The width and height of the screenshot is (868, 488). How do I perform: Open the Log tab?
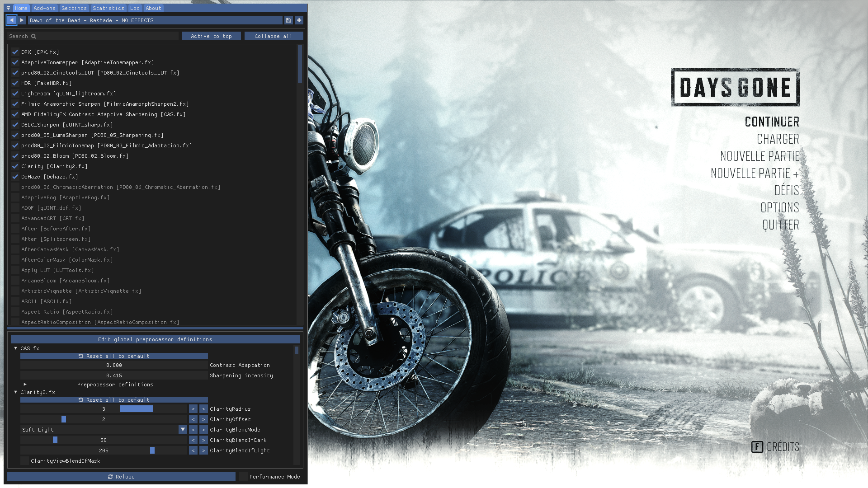point(135,8)
